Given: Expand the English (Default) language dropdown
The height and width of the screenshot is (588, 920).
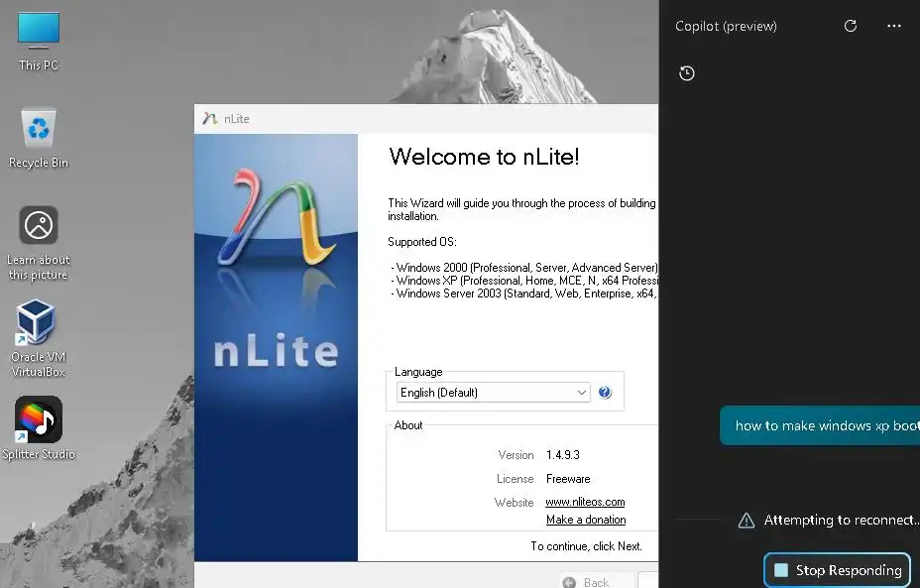Looking at the screenshot, I should (x=493, y=392).
